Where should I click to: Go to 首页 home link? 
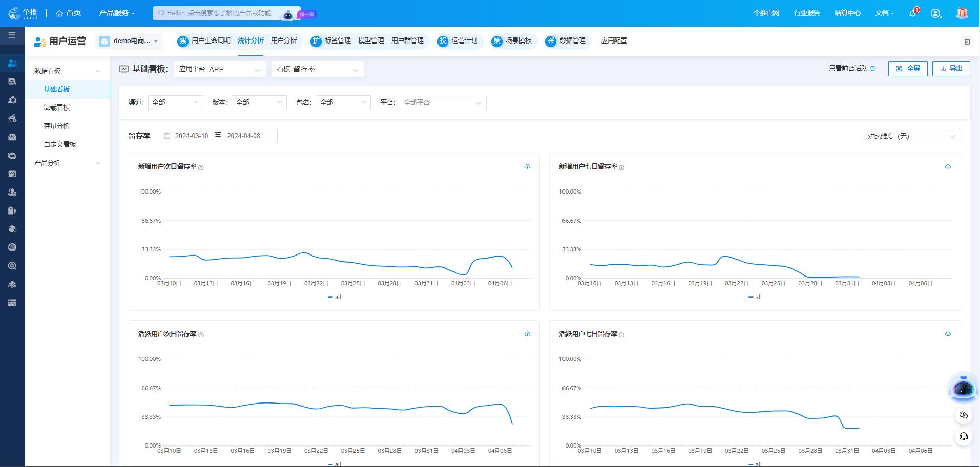click(68, 13)
